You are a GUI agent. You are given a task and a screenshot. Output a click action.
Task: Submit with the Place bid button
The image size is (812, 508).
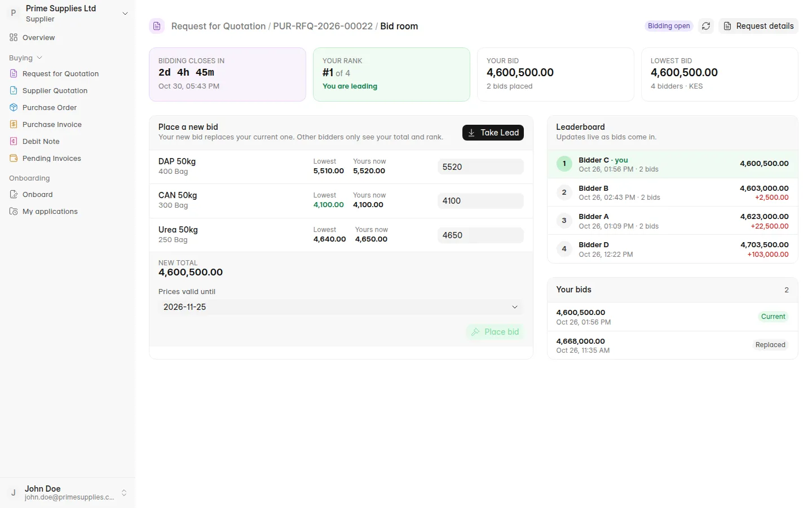[495, 332]
